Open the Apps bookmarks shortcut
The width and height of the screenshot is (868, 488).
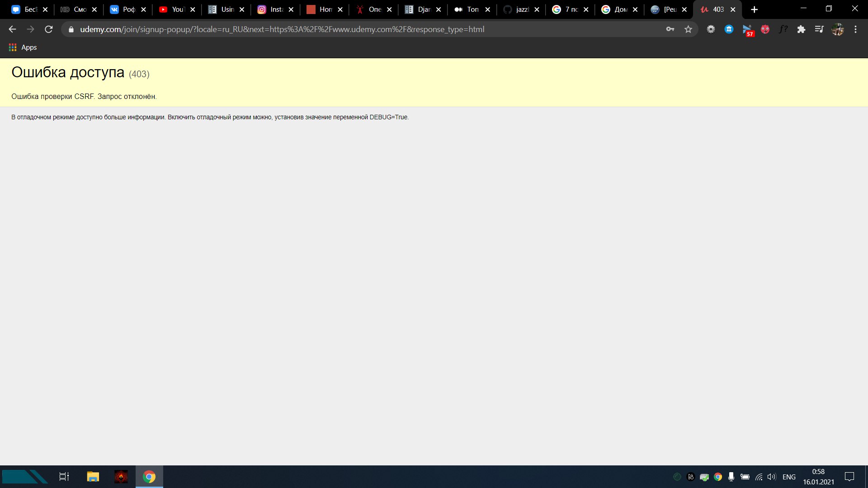pyautogui.click(x=23, y=47)
